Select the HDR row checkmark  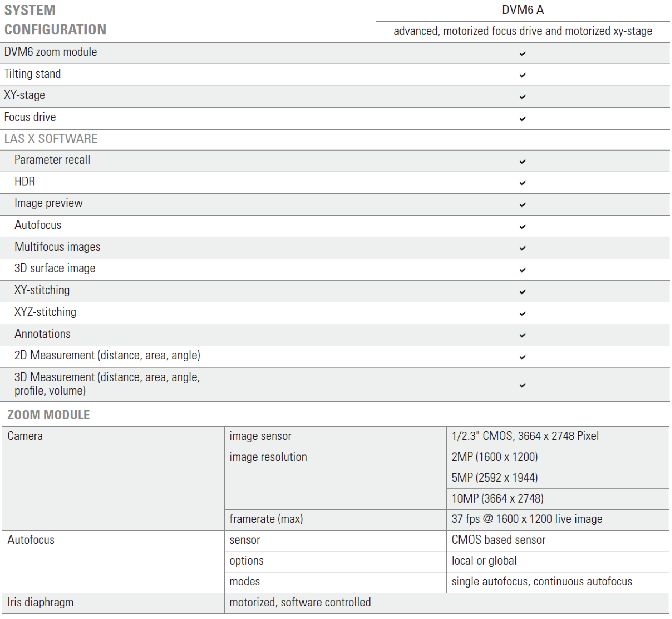click(x=522, y=183)
